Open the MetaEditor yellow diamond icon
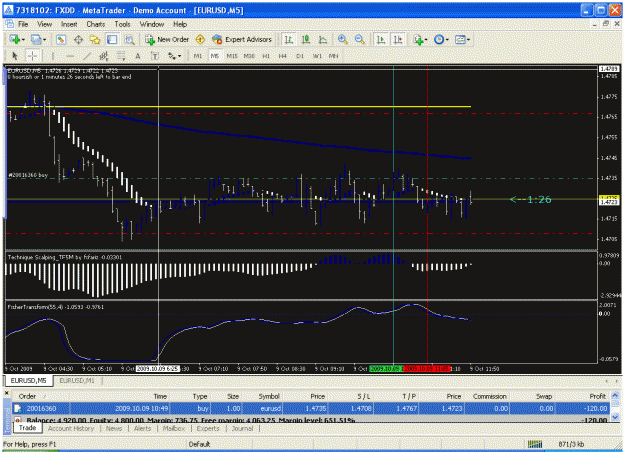The image size is (625, 452). pyautogui.click(x=200, y=39)
